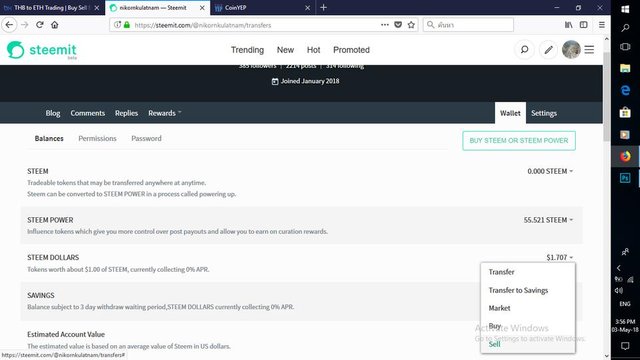
Task: Open the Permissions sub-tab
Action: pyautogui.click(x=97, y=139)
